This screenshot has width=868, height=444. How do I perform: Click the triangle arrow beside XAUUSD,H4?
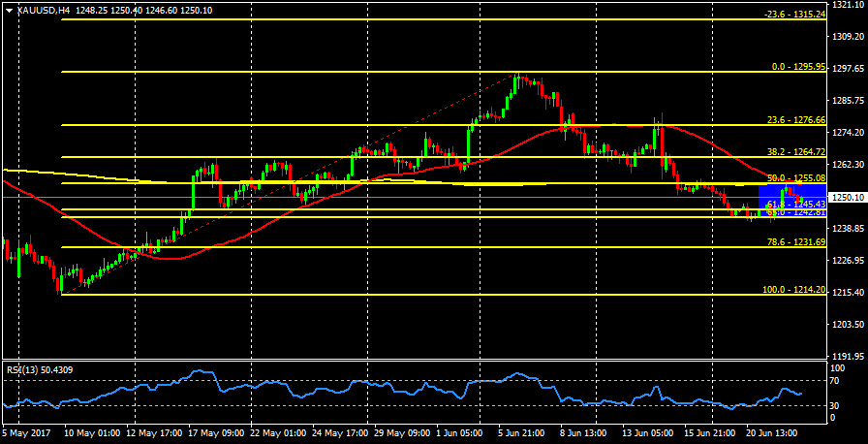point(10,11)
